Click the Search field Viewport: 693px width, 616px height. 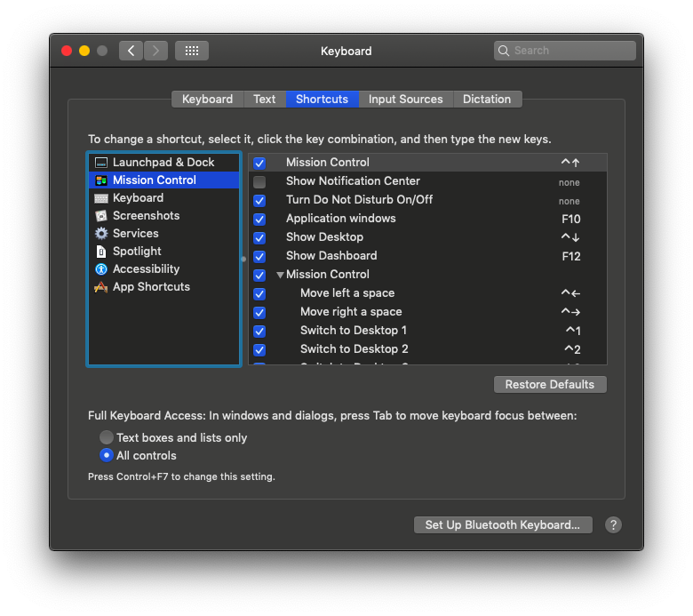coord(564,51)
